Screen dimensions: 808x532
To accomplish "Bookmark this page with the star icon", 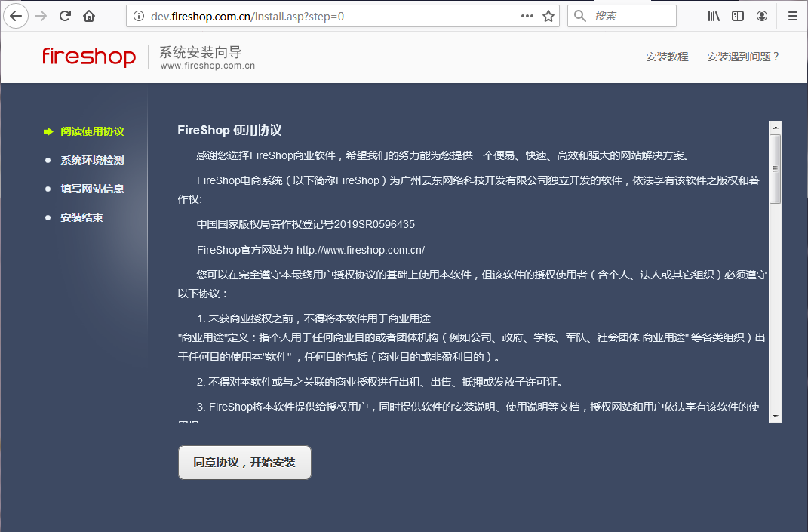I will pos(548,16).
